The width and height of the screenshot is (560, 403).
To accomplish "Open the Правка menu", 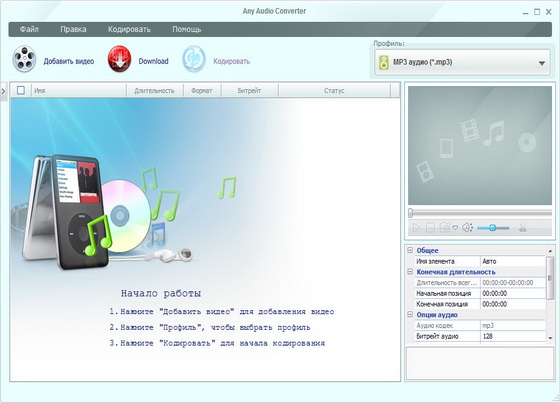I will point(73,29).
